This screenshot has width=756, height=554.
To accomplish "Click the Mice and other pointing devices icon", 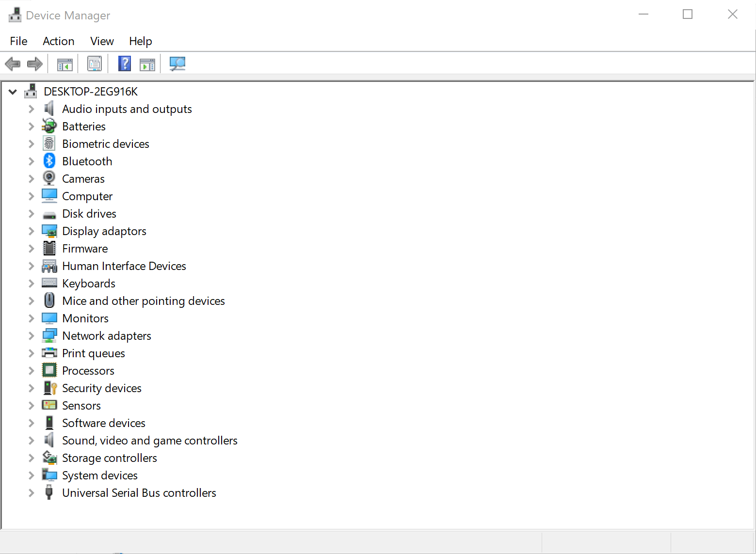I will coord(49,301).
